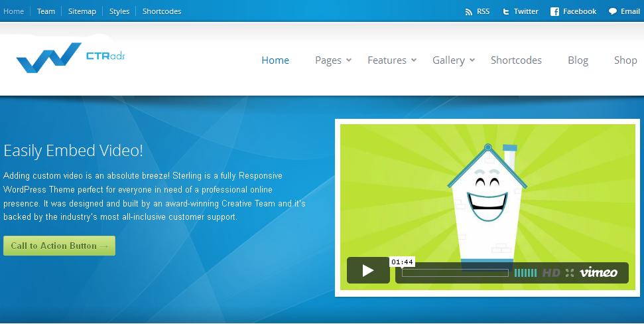The height and width of the screenshot is (324, 644).
Task: Open Shortcodes in the main navigation
Action: tap(516, 60)
